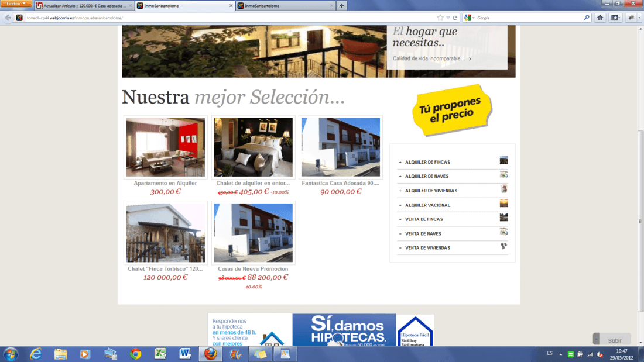This screenshot has height=362, width=644.
Task: Bookmark this page with the star
Action: (x=440, y=18)
